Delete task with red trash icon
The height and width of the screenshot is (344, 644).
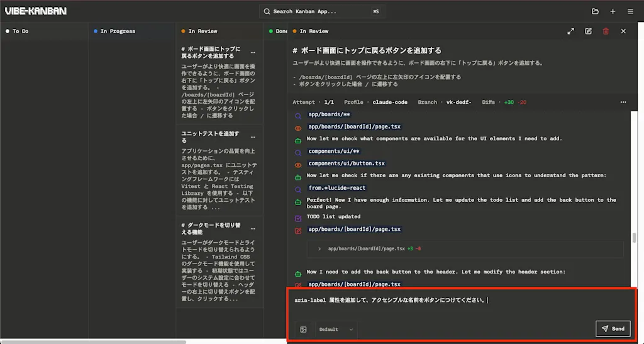pos(606,31)
